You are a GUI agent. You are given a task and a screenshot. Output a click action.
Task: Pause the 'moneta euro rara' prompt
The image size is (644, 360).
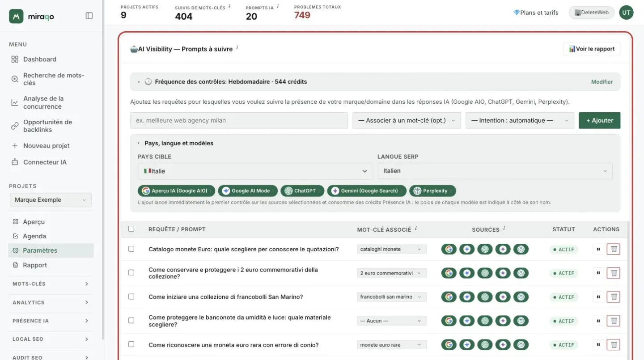tap(598, 345)
